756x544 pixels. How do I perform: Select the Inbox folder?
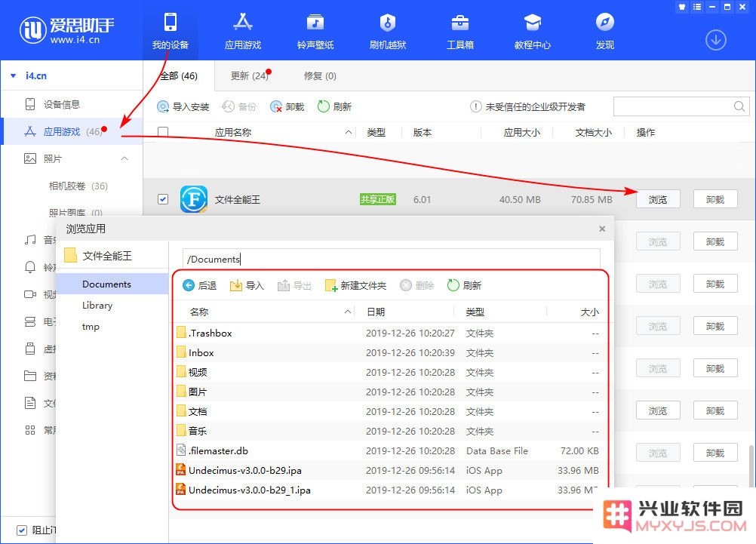[388, 353]
